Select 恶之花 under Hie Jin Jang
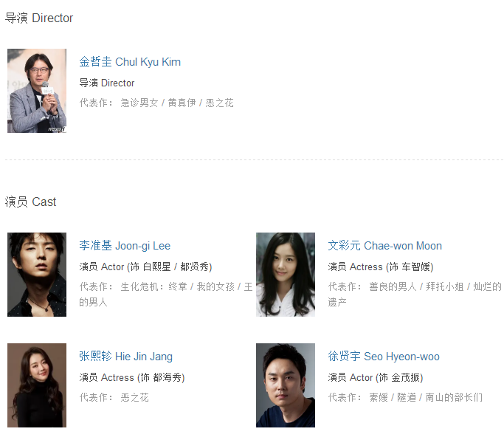 (x=135, y=397)
